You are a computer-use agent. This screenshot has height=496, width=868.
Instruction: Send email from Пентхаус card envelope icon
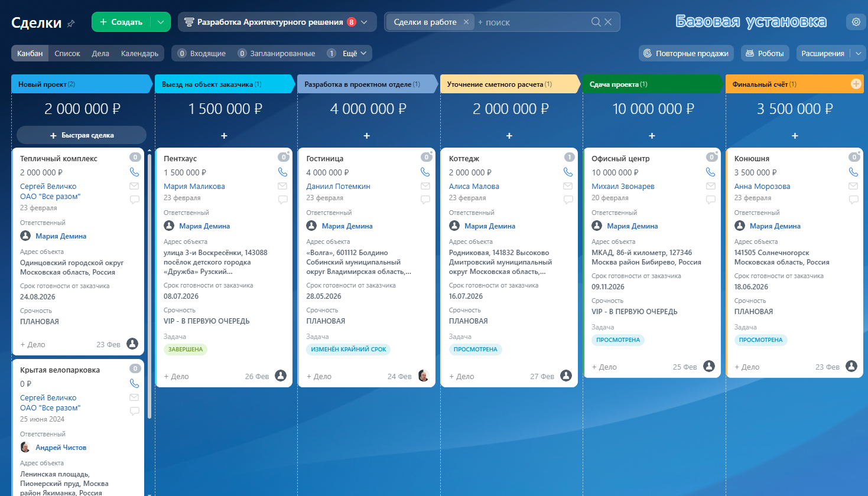282,186
